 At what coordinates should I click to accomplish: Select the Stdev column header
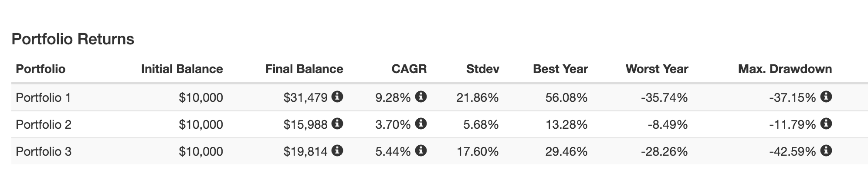(x=482, y=69)
